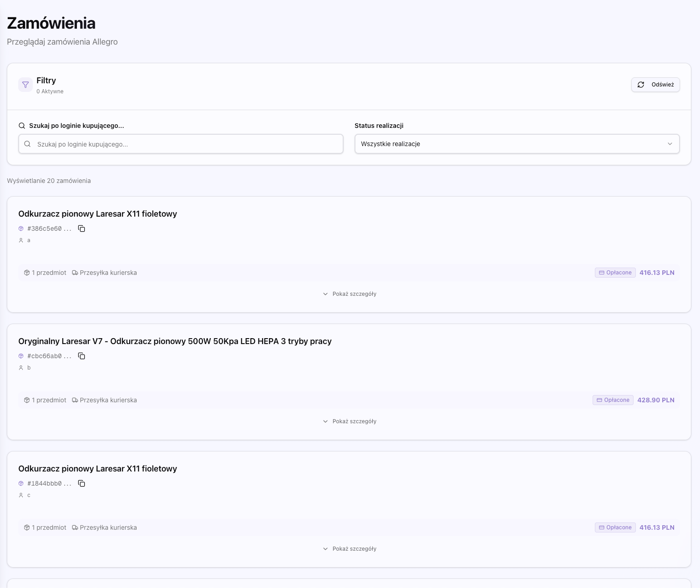700x588 pixels.
Task: Click the Opłacone badge on the first order
Action: (615, 273)
